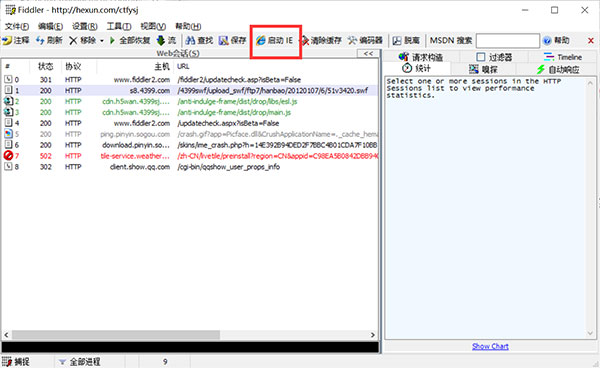Click session count 9 in status bar

pos(165,361)
